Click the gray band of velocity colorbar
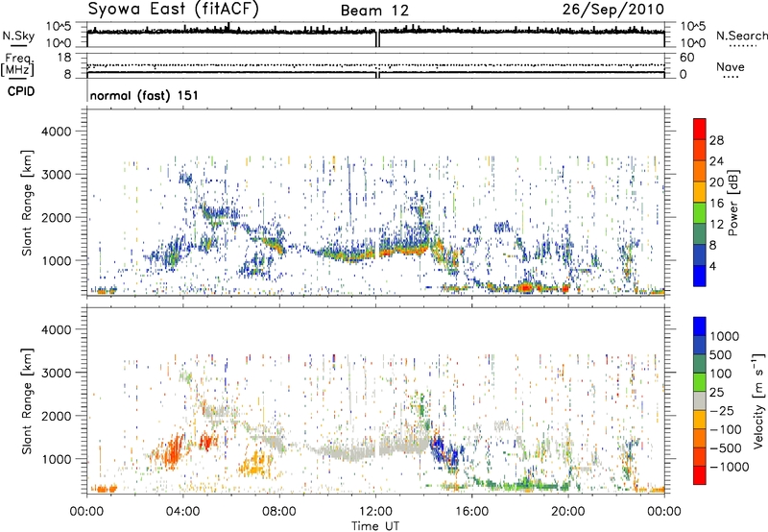Screen dimensions: 768x532 tap(700, 401)
